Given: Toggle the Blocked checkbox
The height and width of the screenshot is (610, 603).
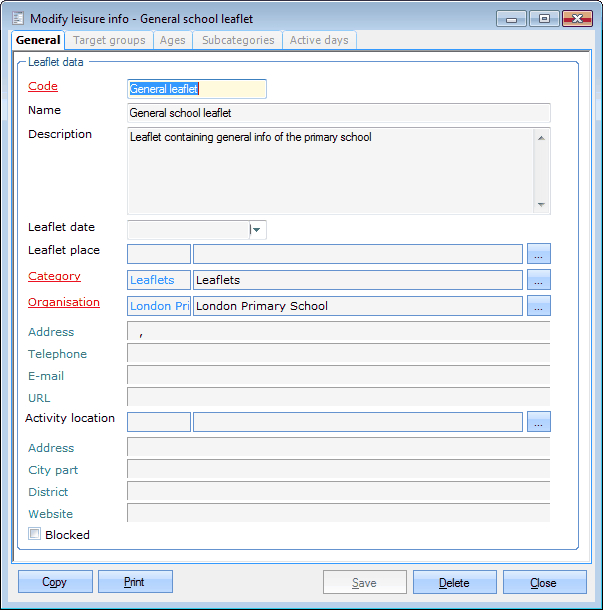Looking at the screenshot, I should 34,534.
